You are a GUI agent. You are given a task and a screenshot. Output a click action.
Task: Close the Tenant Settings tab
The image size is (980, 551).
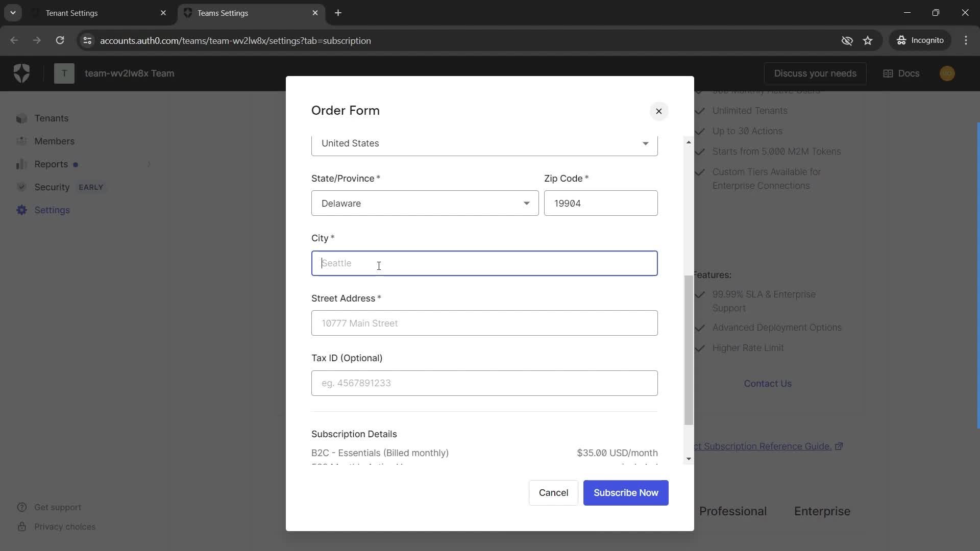(163, 13)
